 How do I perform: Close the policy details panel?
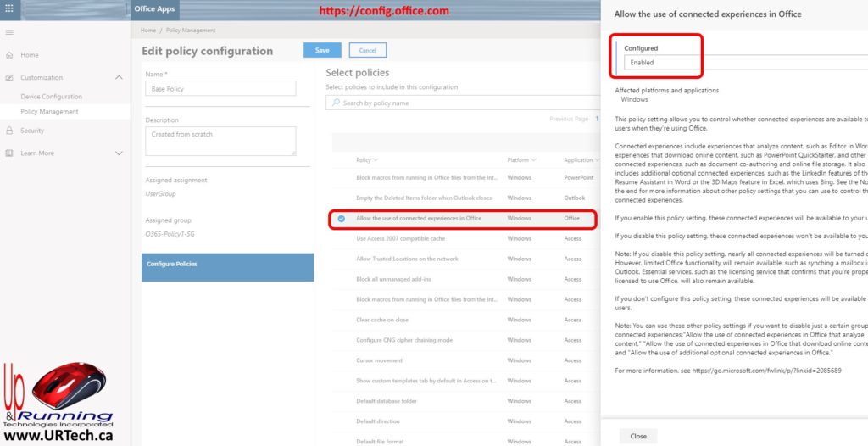638,436
